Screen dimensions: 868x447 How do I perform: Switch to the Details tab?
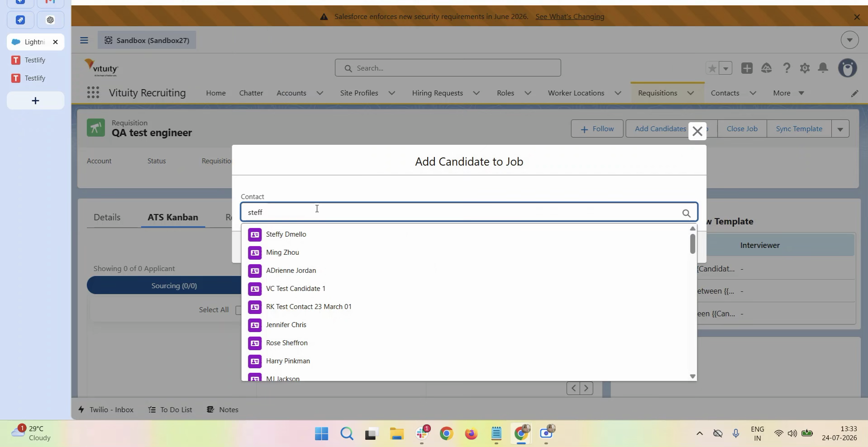107,217
